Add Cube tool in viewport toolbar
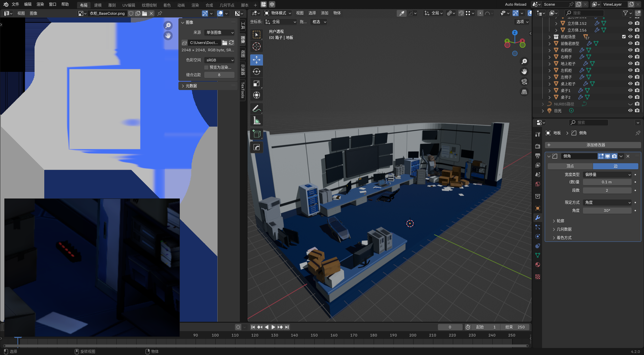Screen dimensions: 644x355 pyautogui.click(x=257, y=134)
